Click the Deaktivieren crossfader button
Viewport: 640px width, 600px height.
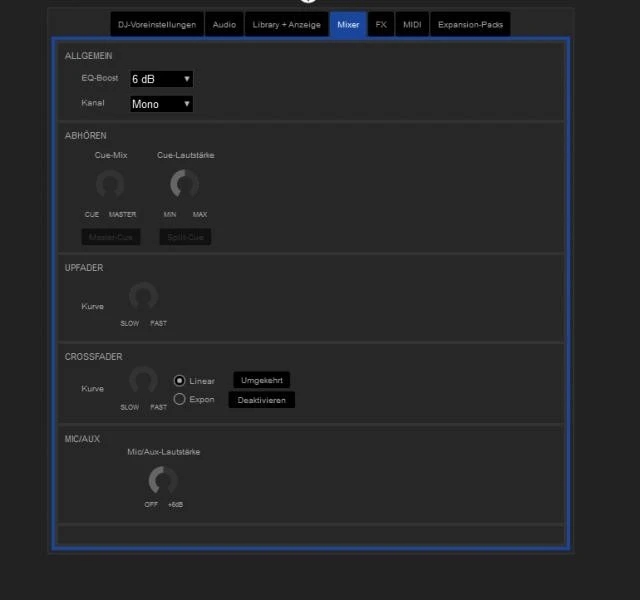click(x=261, y=400)
